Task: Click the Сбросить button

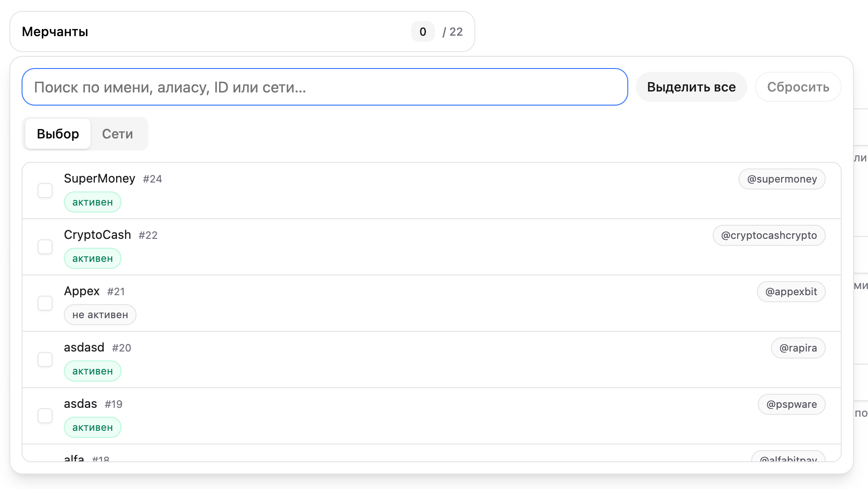Action: (798, 87)
